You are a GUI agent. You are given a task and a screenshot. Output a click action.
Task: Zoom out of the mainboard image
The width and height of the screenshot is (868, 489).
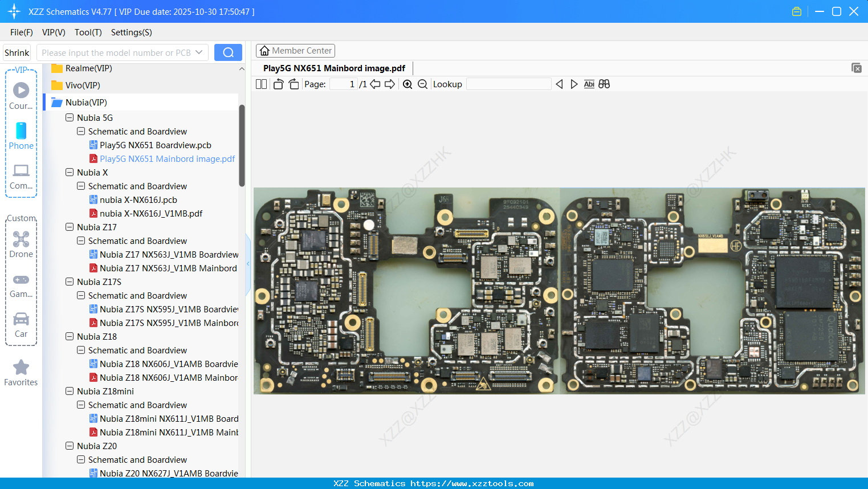pyautogui.click(x=422, y=84)
